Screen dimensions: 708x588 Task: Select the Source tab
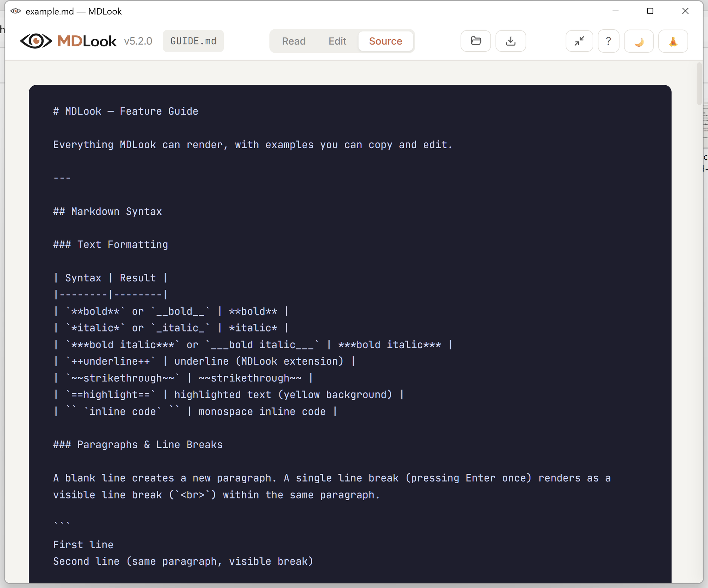pos(386,41)
